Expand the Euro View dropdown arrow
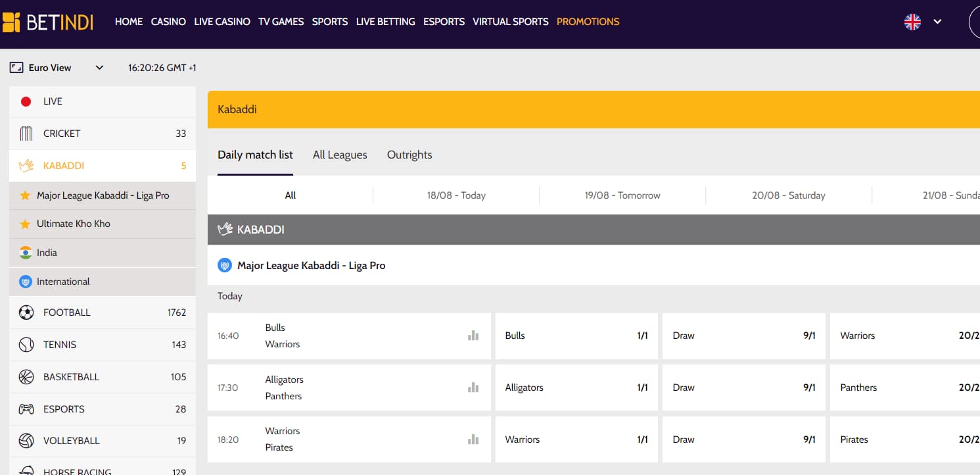 99,67
